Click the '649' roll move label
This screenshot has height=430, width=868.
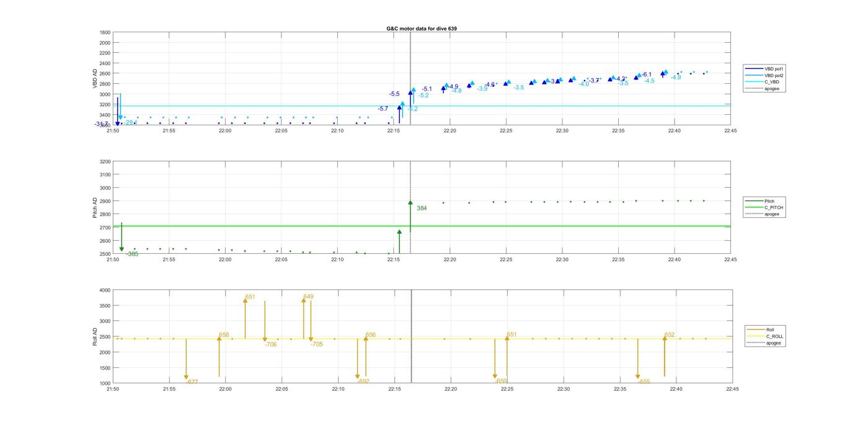click(308, 297)
